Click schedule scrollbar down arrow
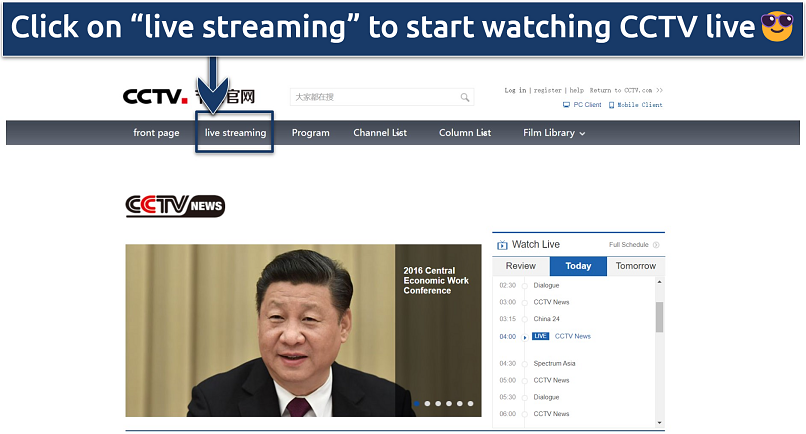Image resolution: width=806 pixels, height=434 pixels. tap(660, 423)
